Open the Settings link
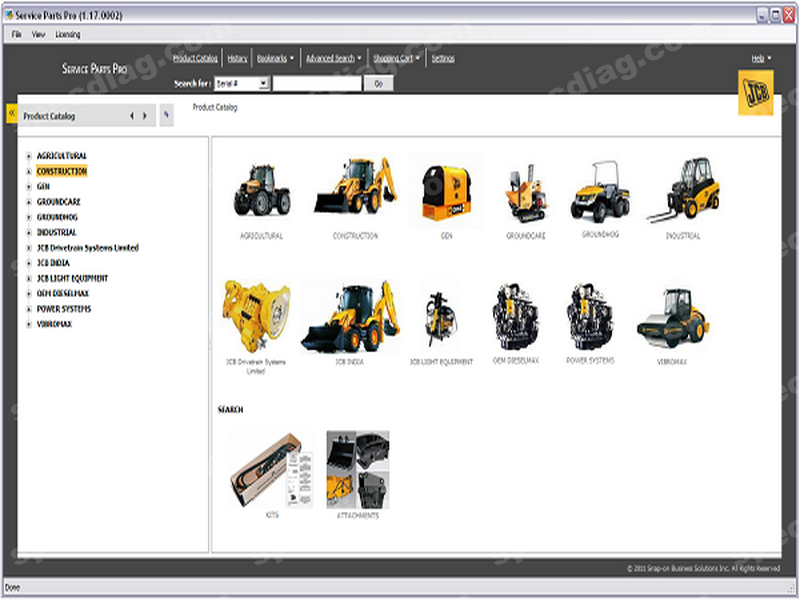This screenshot has width=800, height=600. pos(443,59)
